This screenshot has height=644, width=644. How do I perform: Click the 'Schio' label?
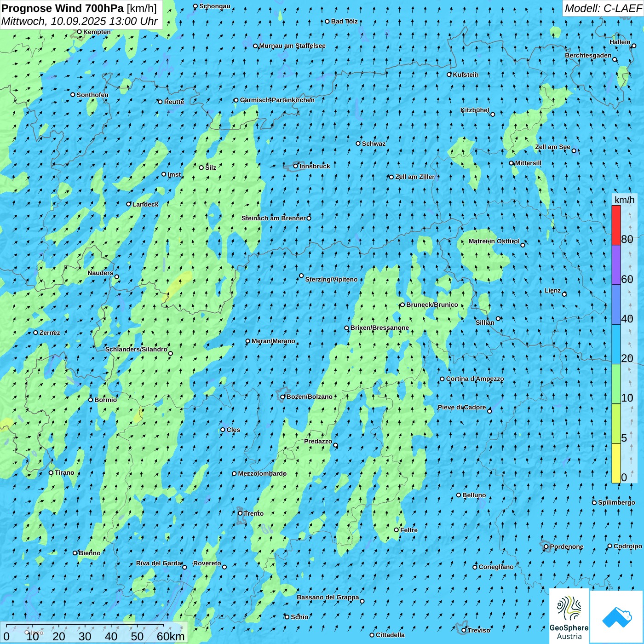click(300, 617)
